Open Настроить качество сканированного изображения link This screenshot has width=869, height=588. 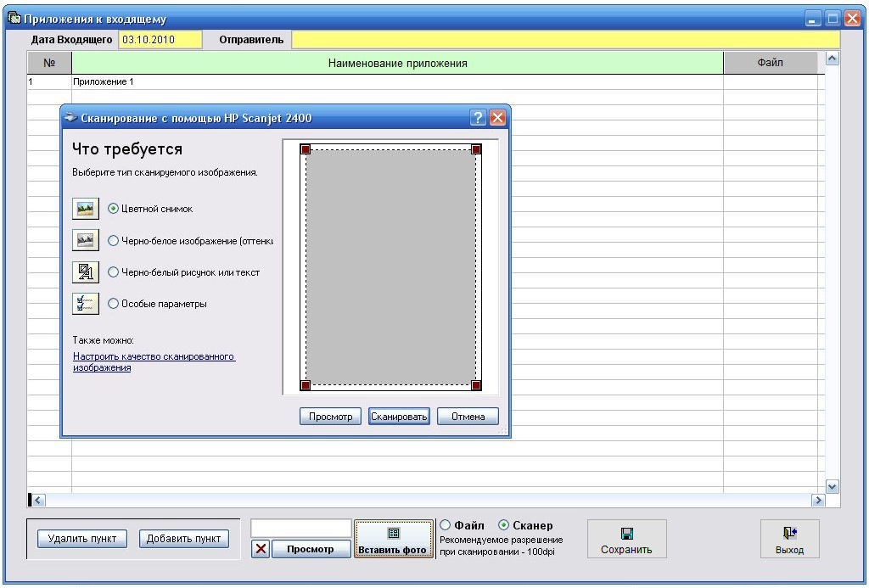[x=154, y=362]
